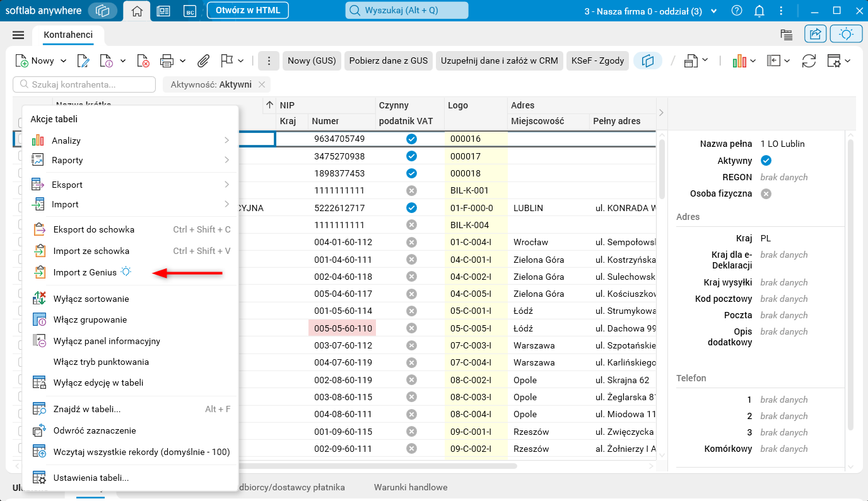Click the Genius lightbulb button top right
868x501 pixels.
846,35
